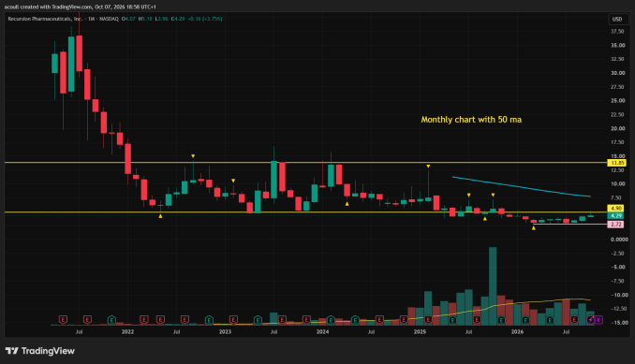The height and width of the screenshot is (364, 635).
Task: Click the 2024 label on the time axis
Action: (x=322, y=331)
